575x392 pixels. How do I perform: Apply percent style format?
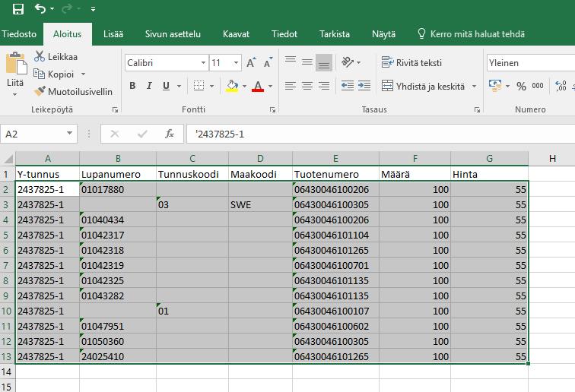(x=521, y=86)
